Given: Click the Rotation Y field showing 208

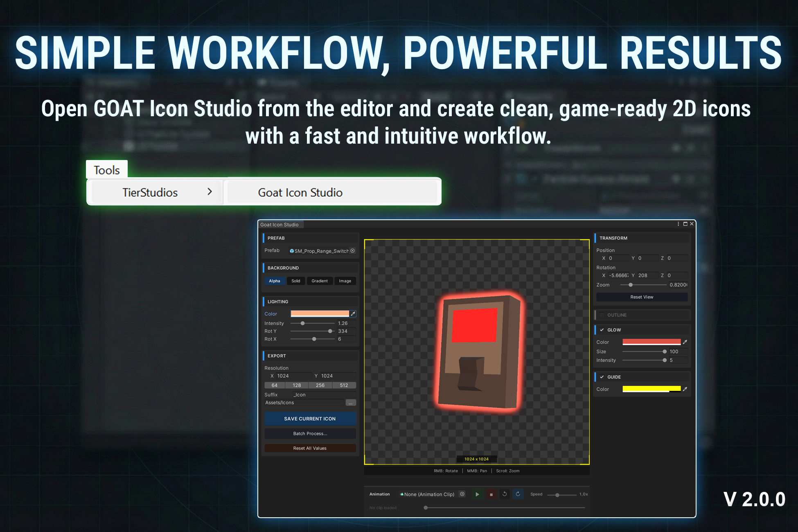Looking at the screenshot, I should tap(648, 275).
